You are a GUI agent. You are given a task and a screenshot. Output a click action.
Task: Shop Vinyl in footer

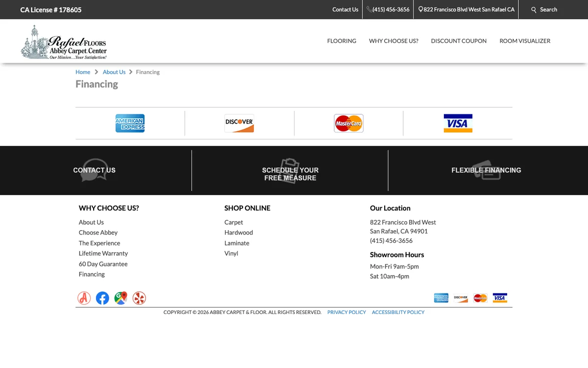(x=231, y=254)
